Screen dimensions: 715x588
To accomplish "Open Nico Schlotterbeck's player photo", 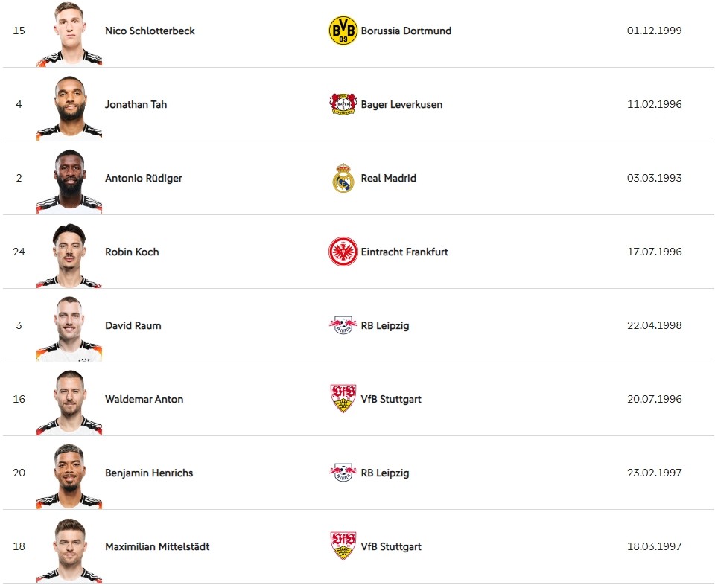I will pos(69,34).
